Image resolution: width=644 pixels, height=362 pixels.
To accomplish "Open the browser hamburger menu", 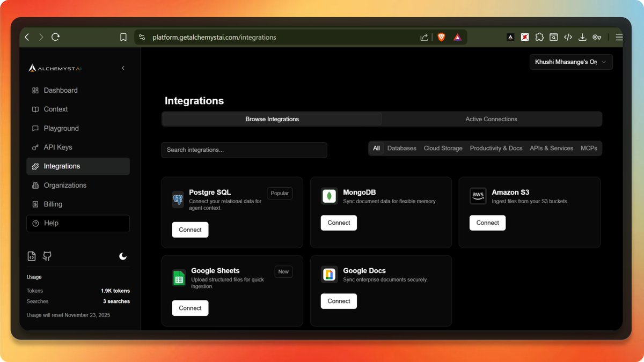I will [619, 37].
